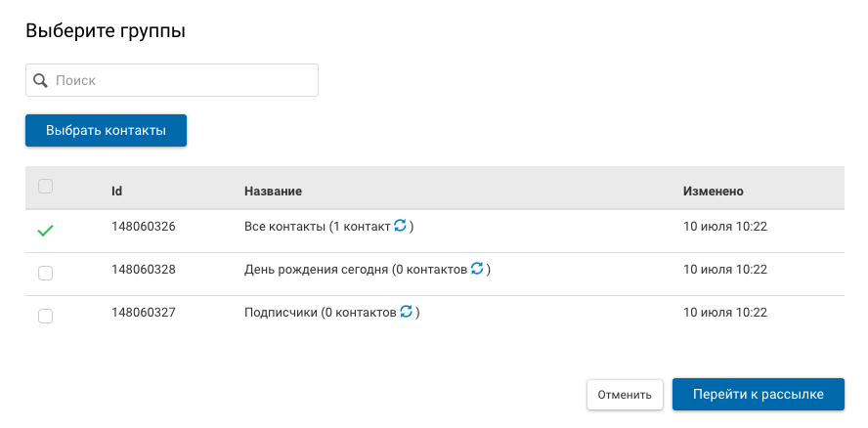
Task: Sort by the Изменено column header
Action: [x=713, y=192]
